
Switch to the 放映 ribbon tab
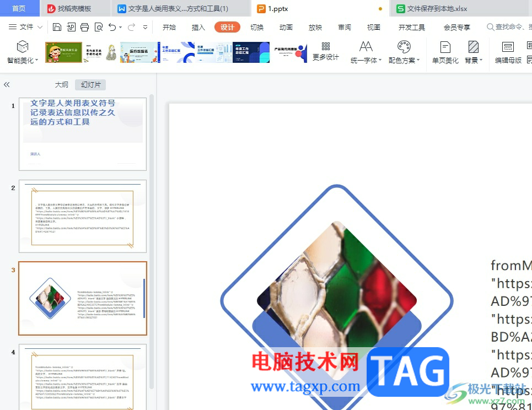315,28
